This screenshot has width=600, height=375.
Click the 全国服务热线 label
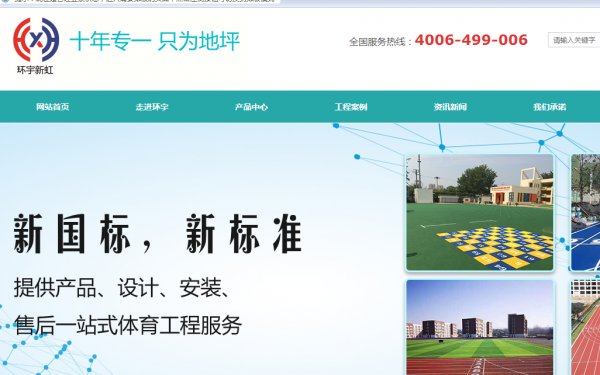point(377,42)
